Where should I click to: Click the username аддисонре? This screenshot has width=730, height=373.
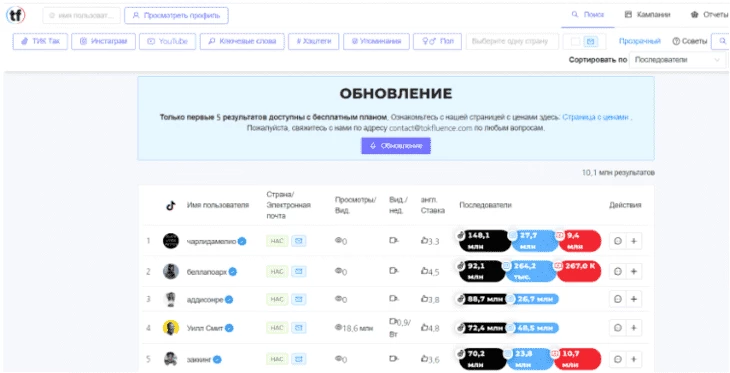pos(205,299)
